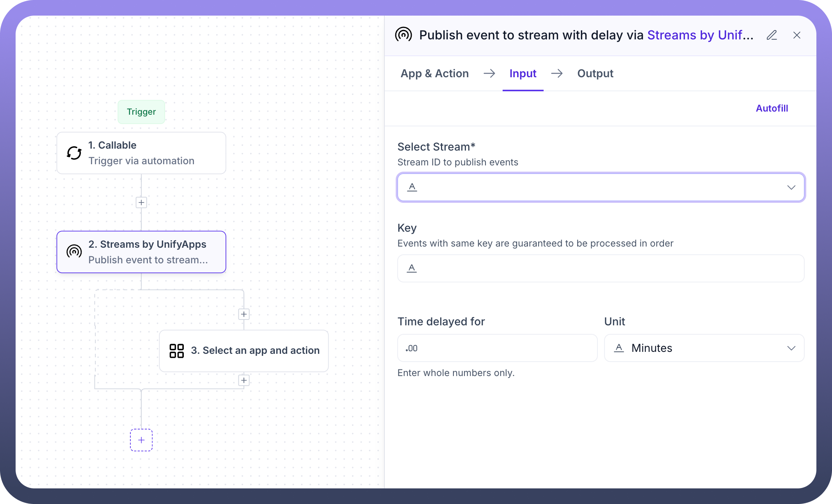
Task: Focus the Time delayed for field
Action: pos(497,348)
